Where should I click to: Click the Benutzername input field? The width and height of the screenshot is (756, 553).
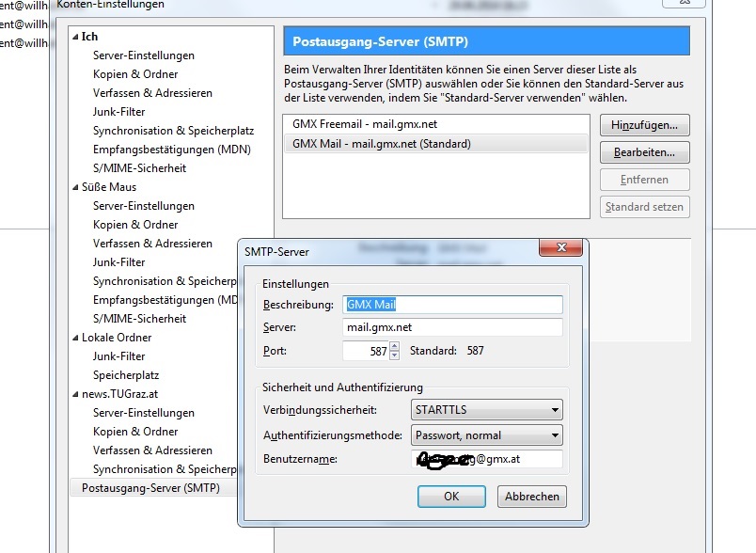click(486, 459)
